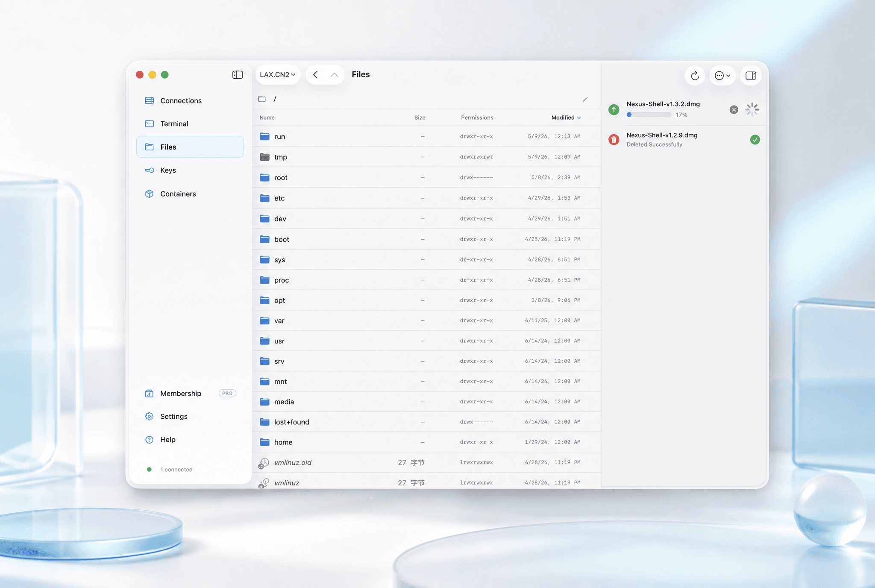Click the 1/29/24, 12:00 AM date

click(552, 442)
